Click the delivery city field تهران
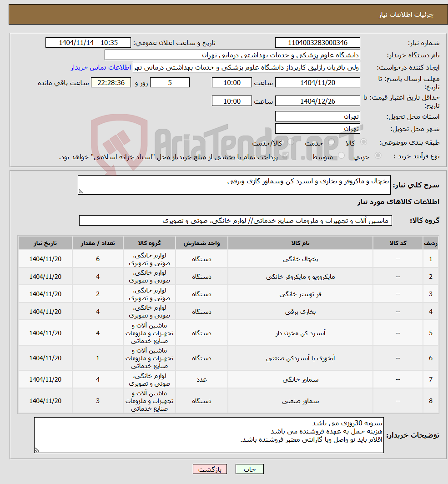The height and width of the screenshot is (484, 448). pyautogui.click(x=317, y=129)
